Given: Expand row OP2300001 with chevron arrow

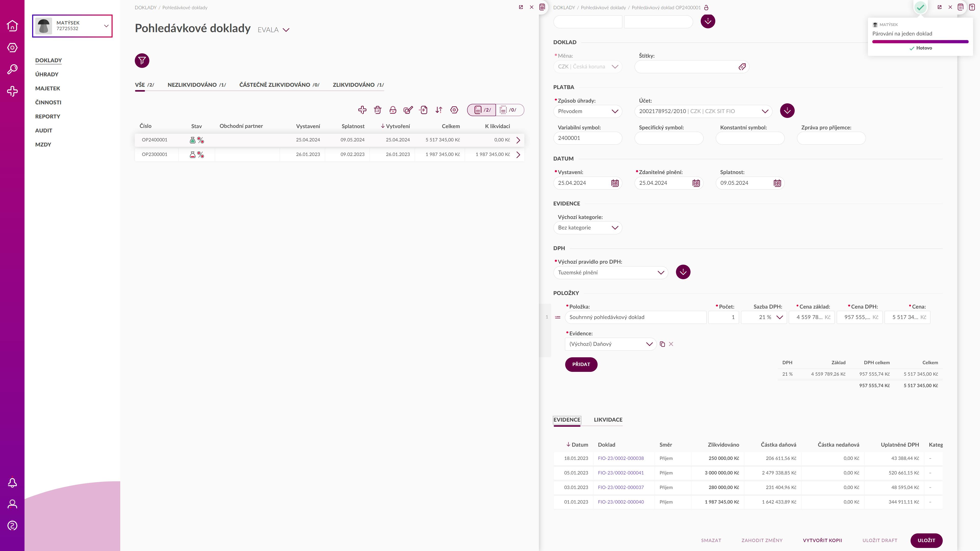Looking at the screenshot, I should coord(518,155).
